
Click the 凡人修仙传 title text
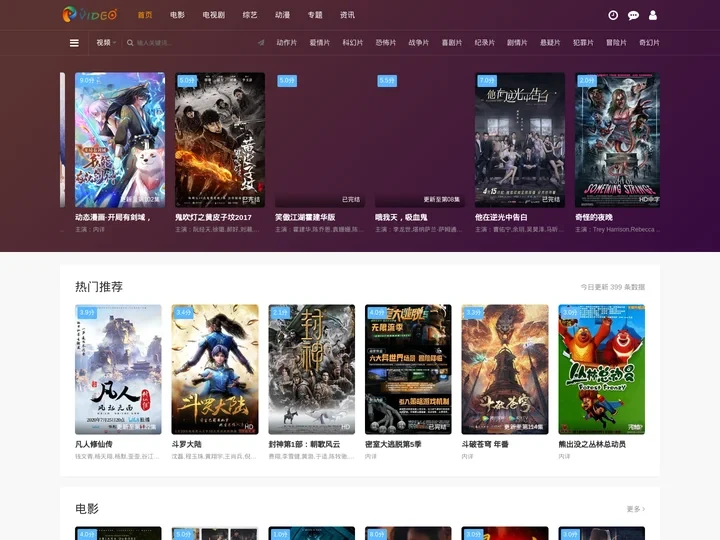point(94,444)
